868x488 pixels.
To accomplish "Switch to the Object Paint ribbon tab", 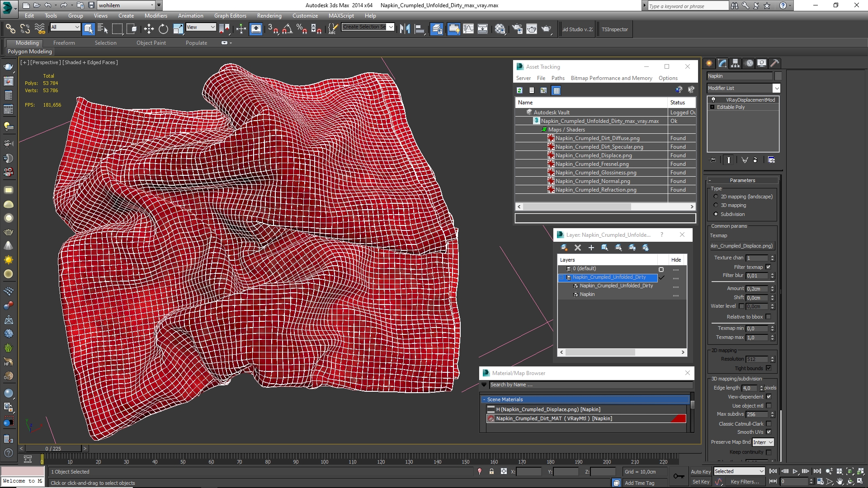I will (x=151, y=43).
